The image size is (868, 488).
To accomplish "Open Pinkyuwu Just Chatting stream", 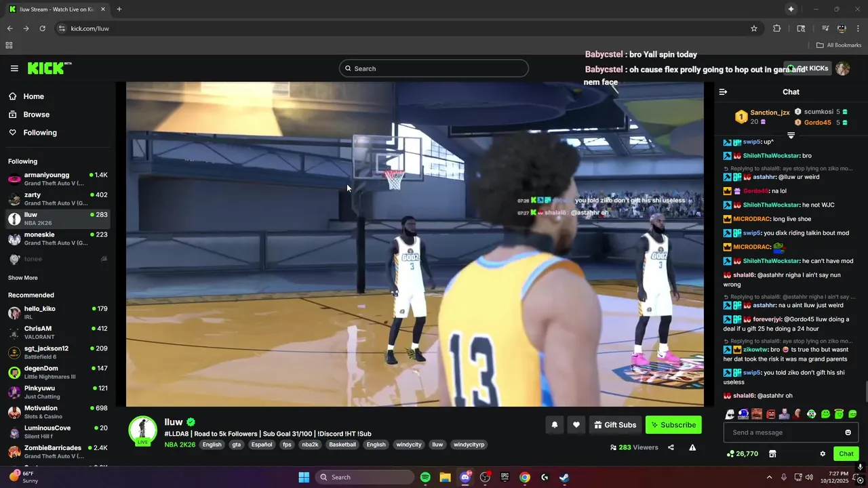I will point(58,392).
